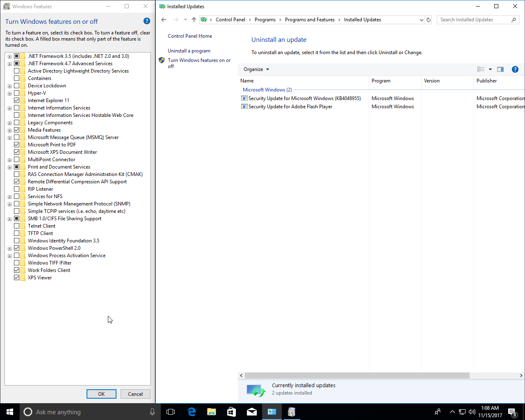
Task: Enable the Telnet Client checkbox
Action: pyautogui.click(x=17, y=226)
